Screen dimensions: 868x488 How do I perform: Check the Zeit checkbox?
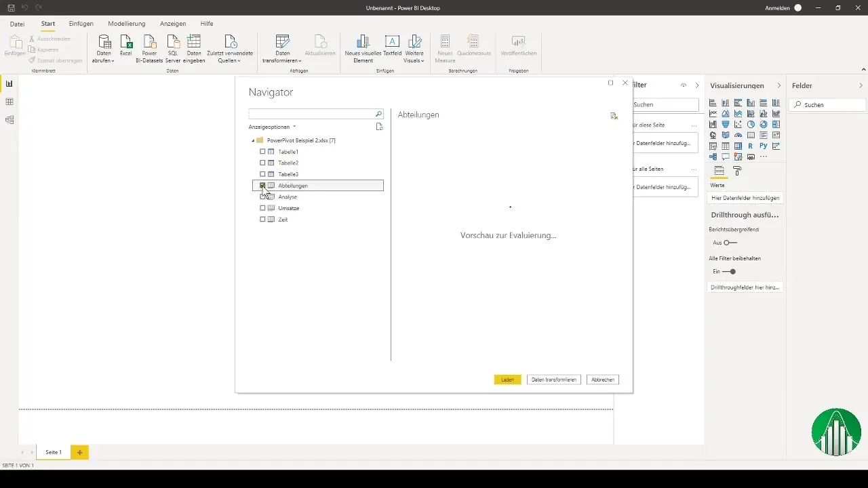262,220
